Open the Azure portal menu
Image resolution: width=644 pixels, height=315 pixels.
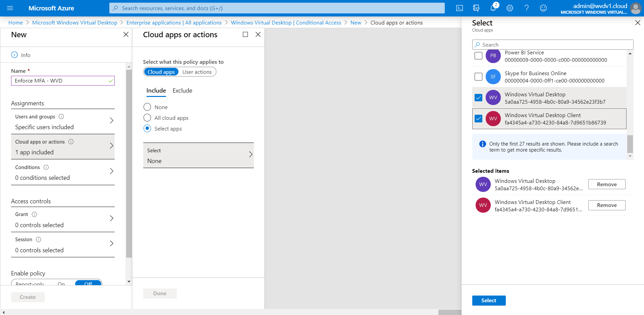coord(10,8)
